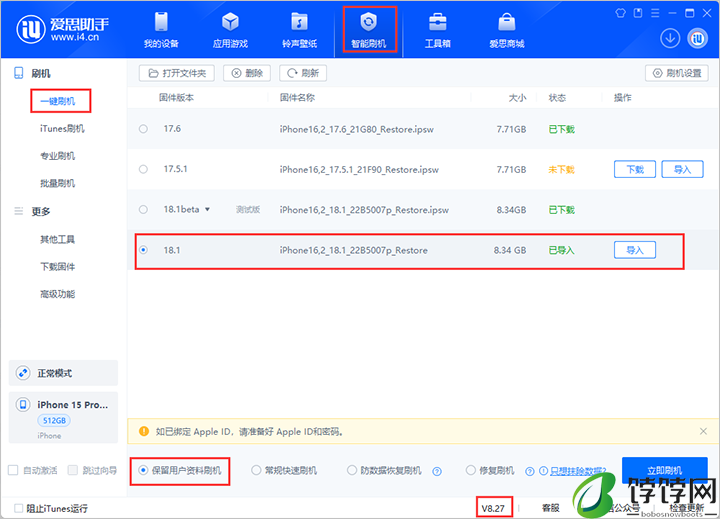The height and width of the screenshot is (519, 720).
Task: Click 下载 button for firmware 17.5.1
Action: 635,169
